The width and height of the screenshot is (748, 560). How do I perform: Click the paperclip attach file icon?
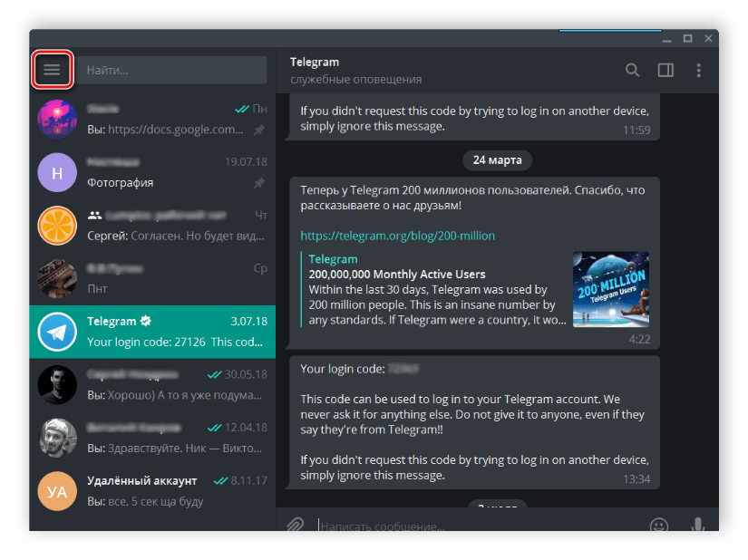coord(295,525)
